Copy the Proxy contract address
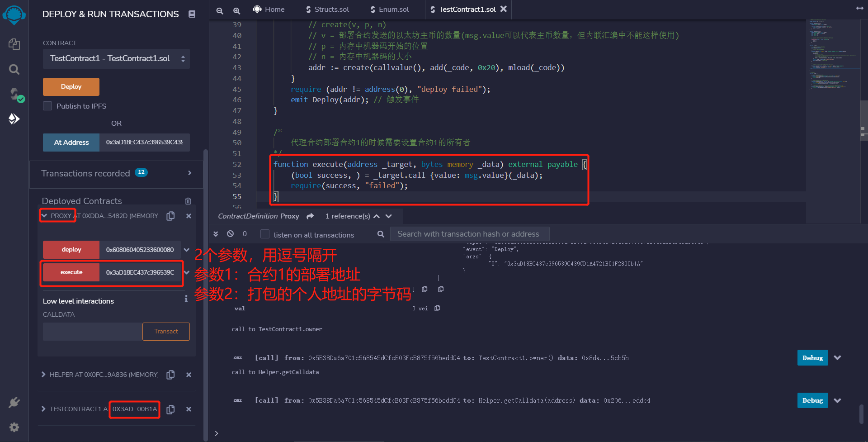The height and width of the screenshot is (442, 868). pyautogui.click(x=170, y=216)
